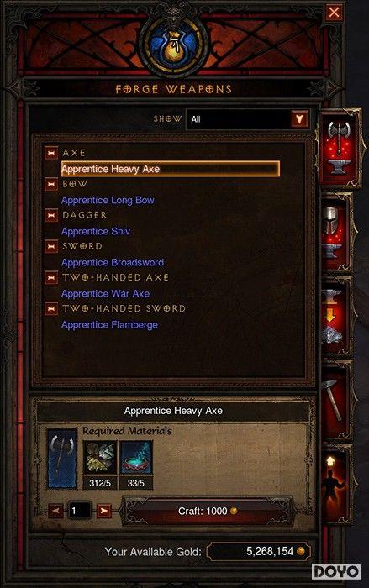Select Apprentice Flamberge recipe
369x588 pixels.
click(109, 325)
